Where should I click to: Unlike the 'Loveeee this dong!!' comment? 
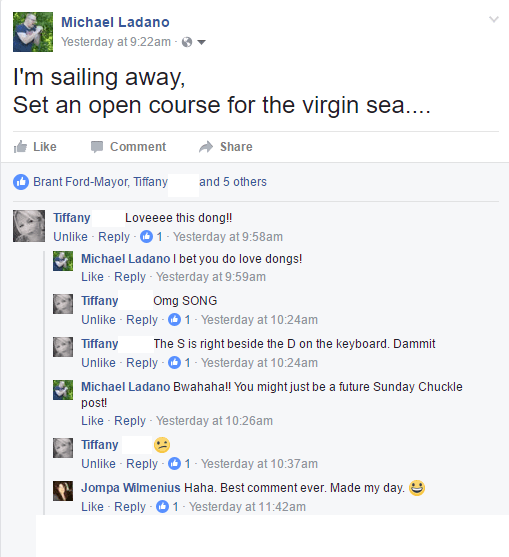tap(70, 237)
